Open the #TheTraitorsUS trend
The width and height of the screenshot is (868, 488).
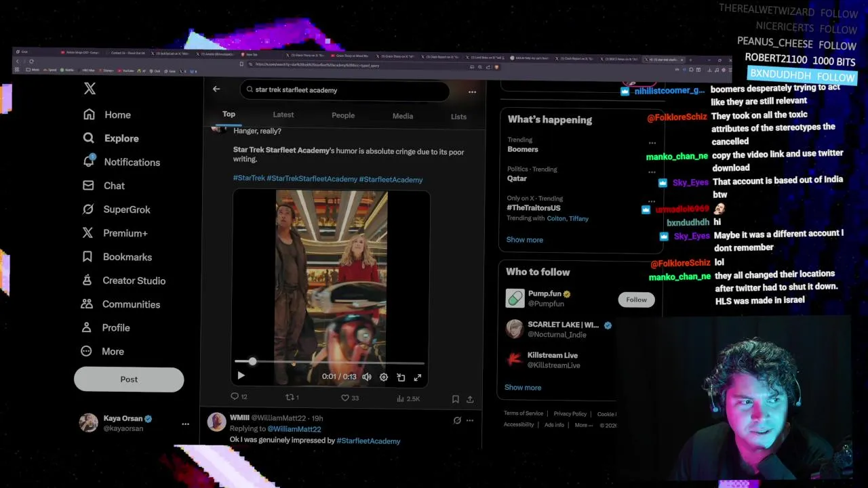click(534, 208)
